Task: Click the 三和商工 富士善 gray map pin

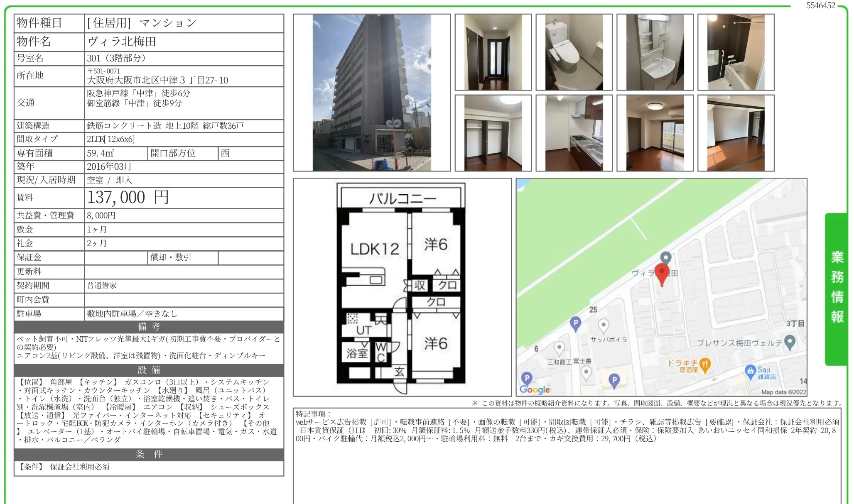Action: pyautogui.click(x=559, y=347)
